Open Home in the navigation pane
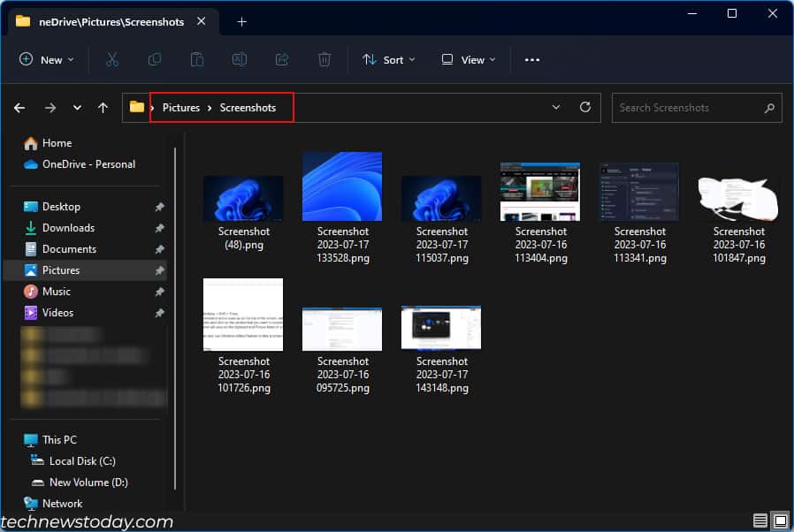794x532 pixels. pos(57,143)
